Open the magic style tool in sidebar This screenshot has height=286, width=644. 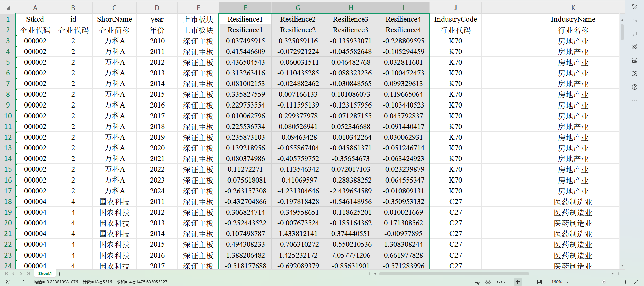[x=634, y=47]
